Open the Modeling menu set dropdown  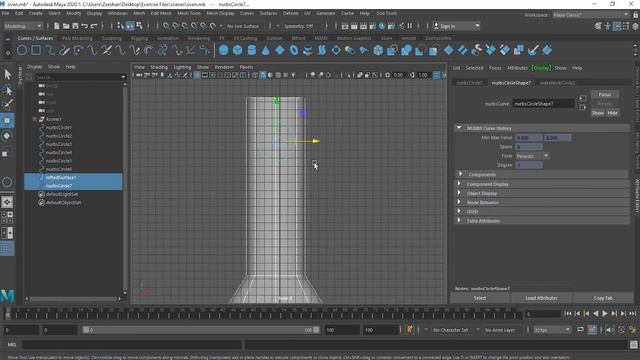(x=23, y=26)
